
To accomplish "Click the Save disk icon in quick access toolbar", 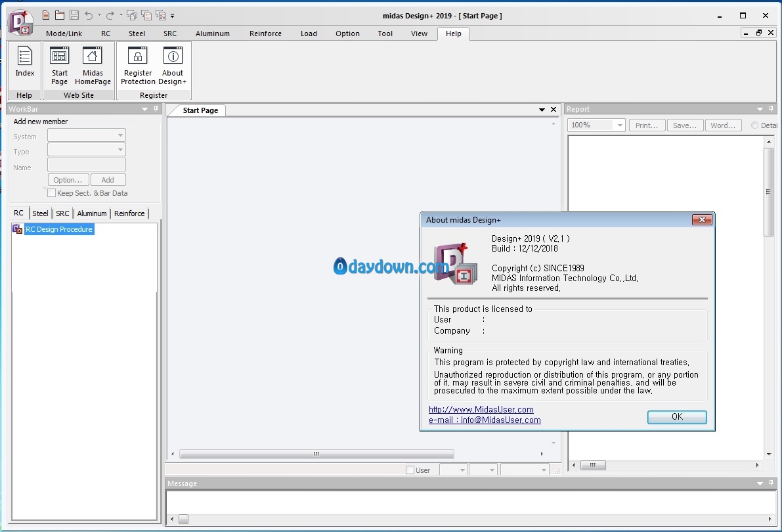I will pos(74,16).
